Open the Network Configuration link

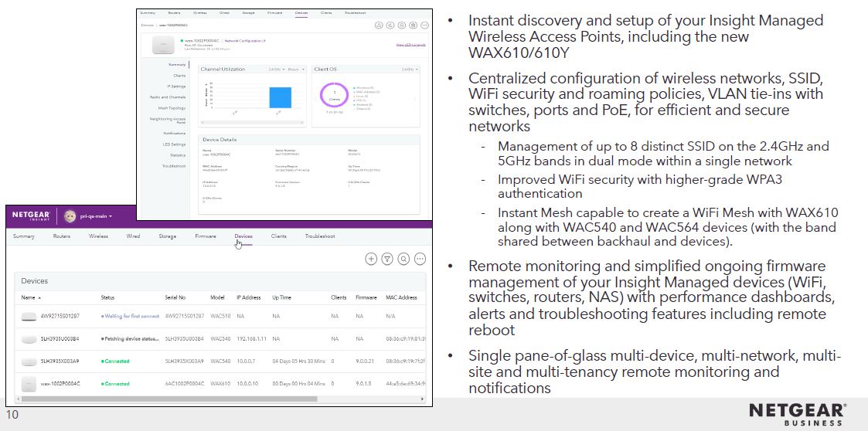[x=245, y=40]
